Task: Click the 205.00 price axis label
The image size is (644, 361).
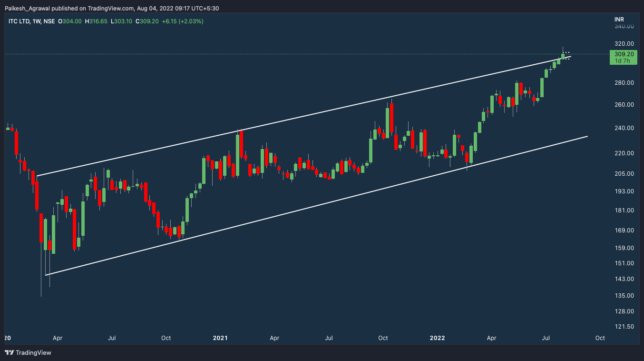Action: click(624, 174)
